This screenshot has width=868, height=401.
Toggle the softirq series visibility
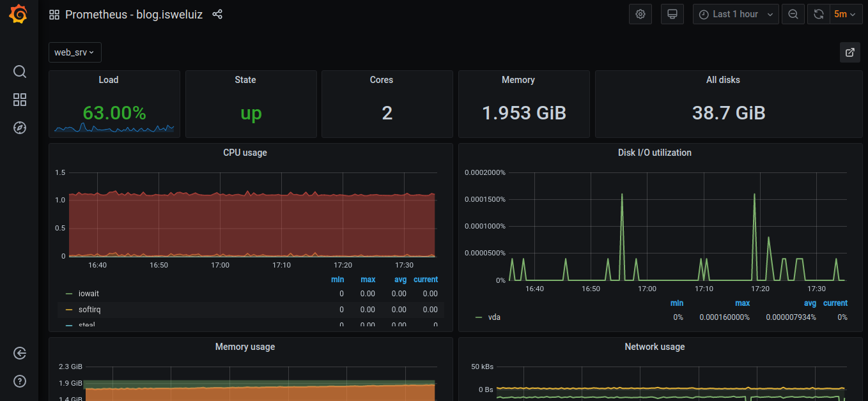click(89, 309)
